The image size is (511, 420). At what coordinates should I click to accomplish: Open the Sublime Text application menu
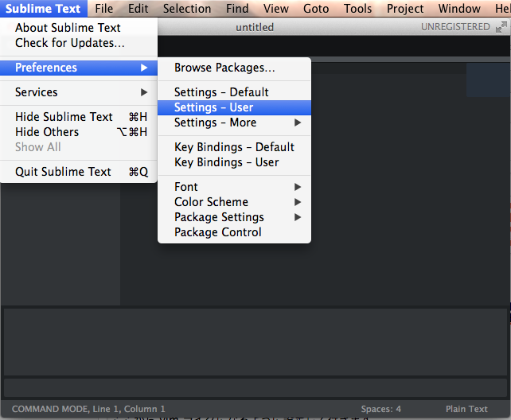tap(43, 9)
